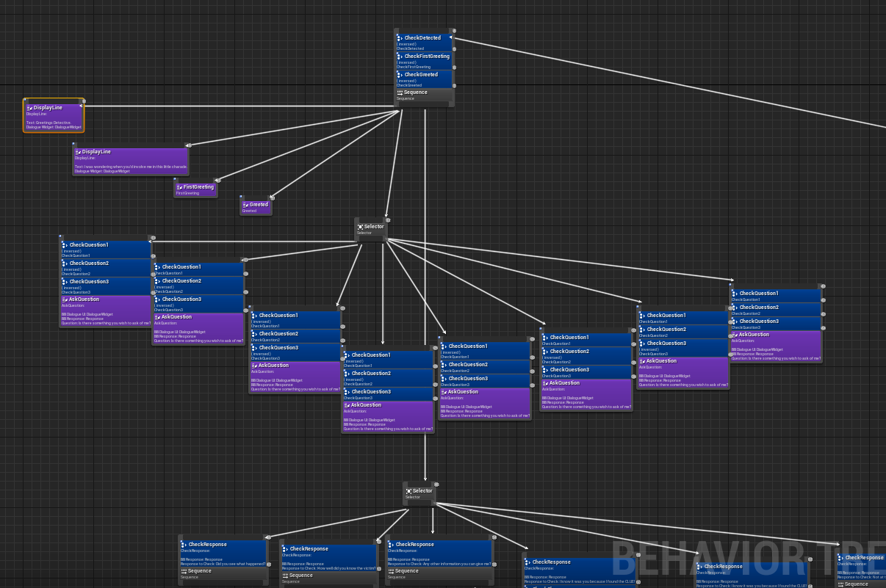Select the rightmost AskQuestion task node
The image size is (886, 588).
(x=776, y=346)
